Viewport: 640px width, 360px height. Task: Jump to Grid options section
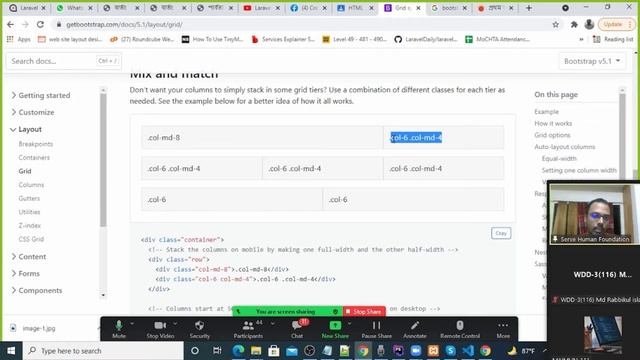[552, 135]
